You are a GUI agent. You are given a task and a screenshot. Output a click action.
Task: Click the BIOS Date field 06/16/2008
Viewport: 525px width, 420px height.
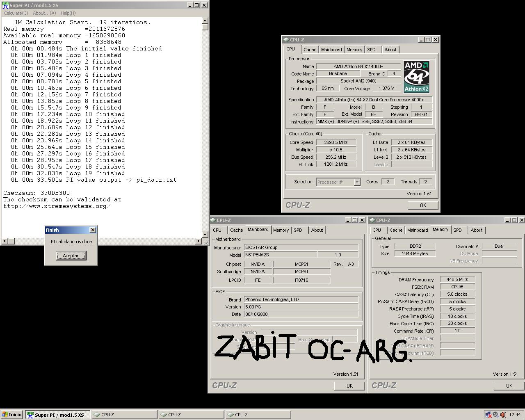[x=301, y=314]
